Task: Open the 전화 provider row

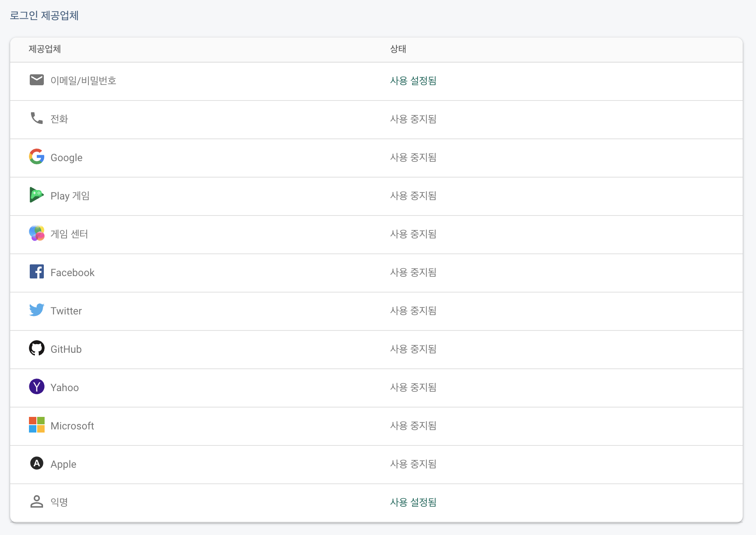Action: pyautogui.click(x=59, y=119)
